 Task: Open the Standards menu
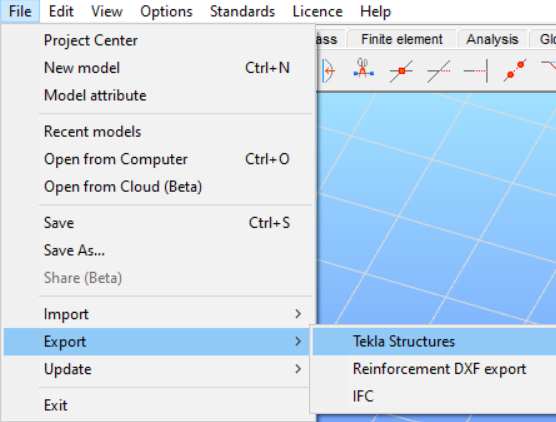243,11
